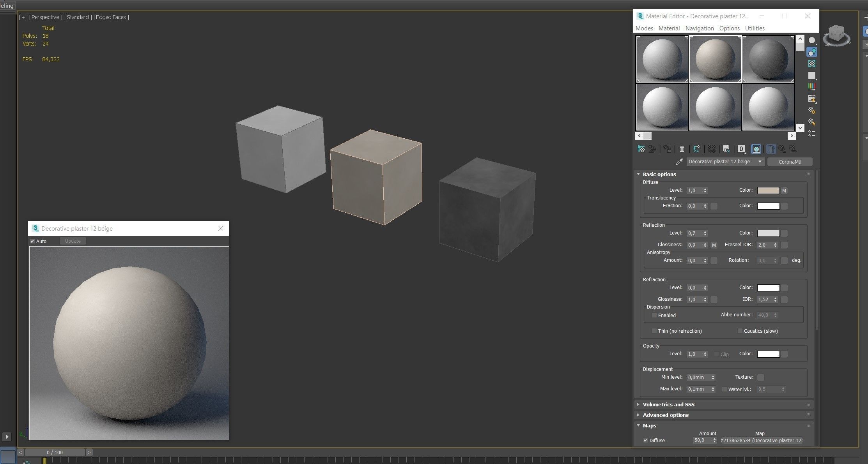This screenshot has height=464, width=868.
Task: Click Put to Library save icon
Action: pos(726,149)
